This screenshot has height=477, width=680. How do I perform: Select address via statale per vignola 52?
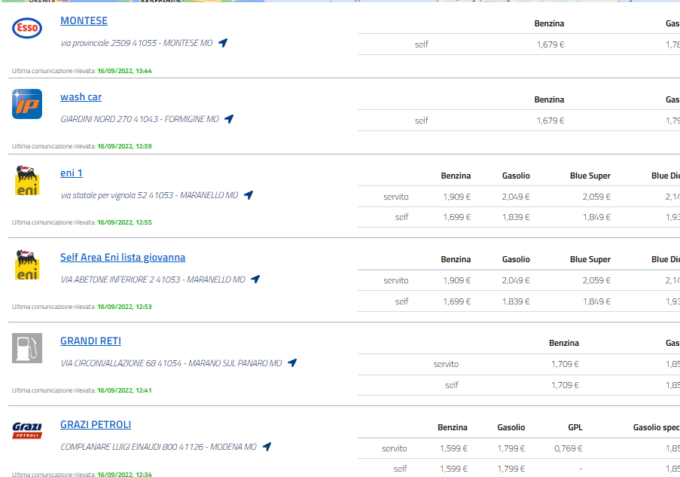click(149, 196)
